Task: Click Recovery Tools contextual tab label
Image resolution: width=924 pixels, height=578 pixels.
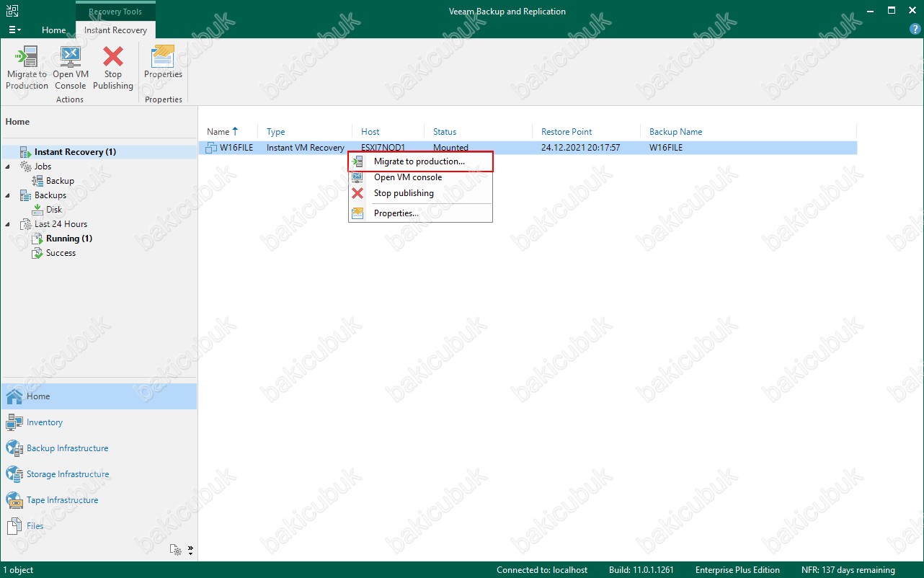Action: point(115,12)
